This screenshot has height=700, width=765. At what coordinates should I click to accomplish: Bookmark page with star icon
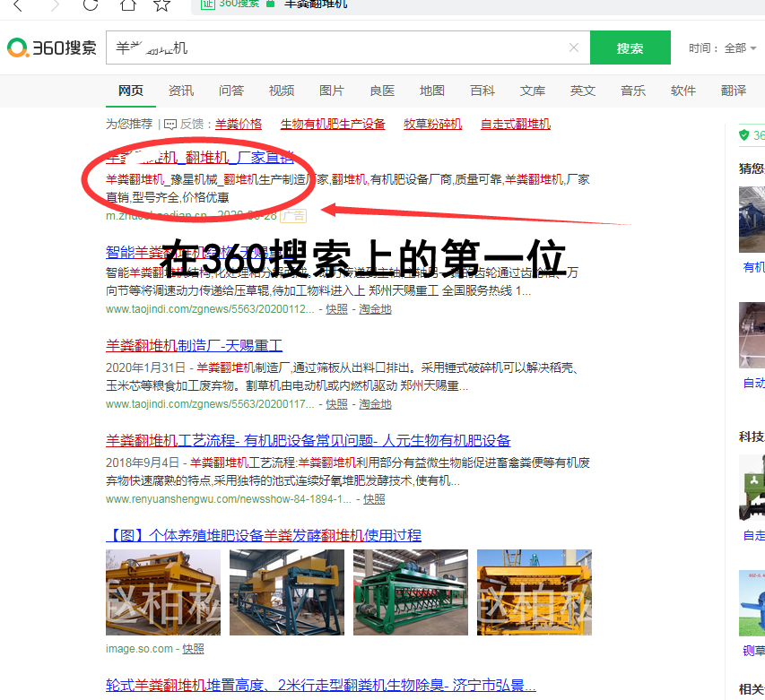point(161,4)
